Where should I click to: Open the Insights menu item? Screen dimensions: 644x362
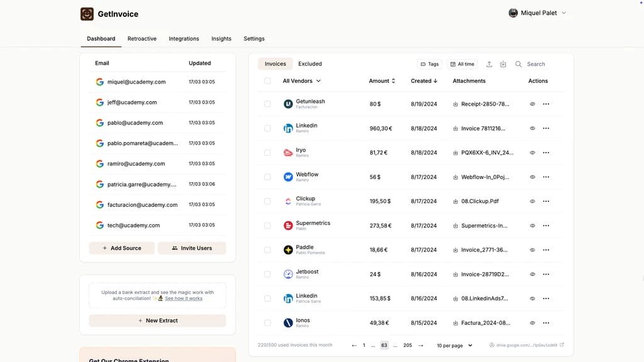point(221,38)
